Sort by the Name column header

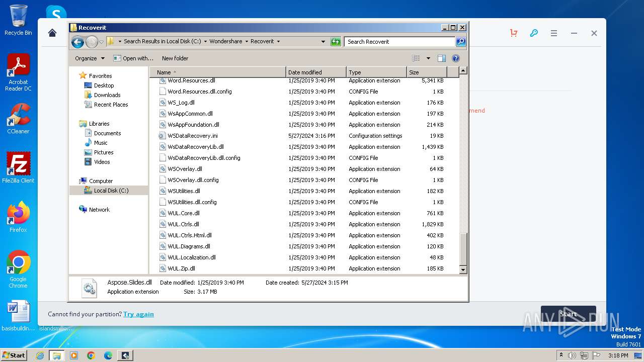coord(217,72)
